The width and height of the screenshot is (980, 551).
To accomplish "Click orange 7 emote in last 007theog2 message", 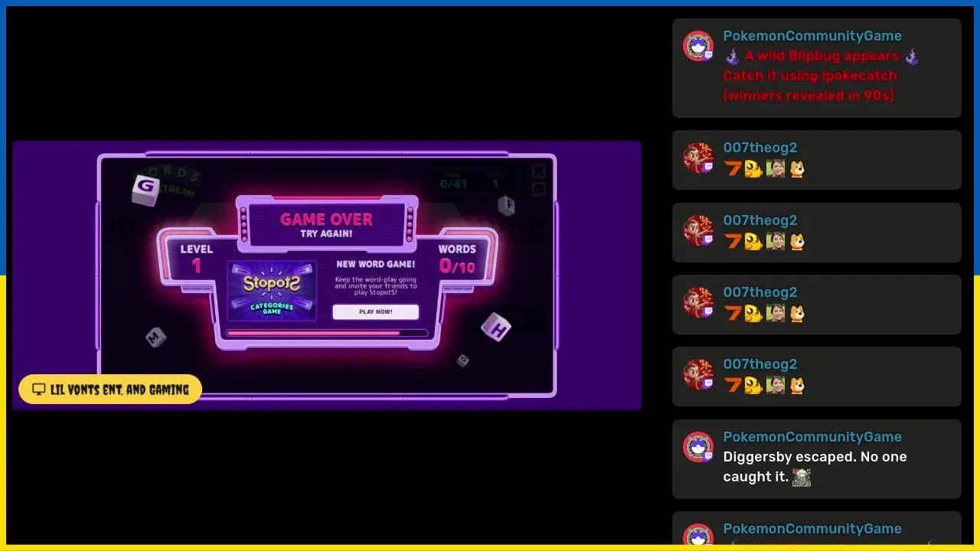I will [x=733, y=385].
